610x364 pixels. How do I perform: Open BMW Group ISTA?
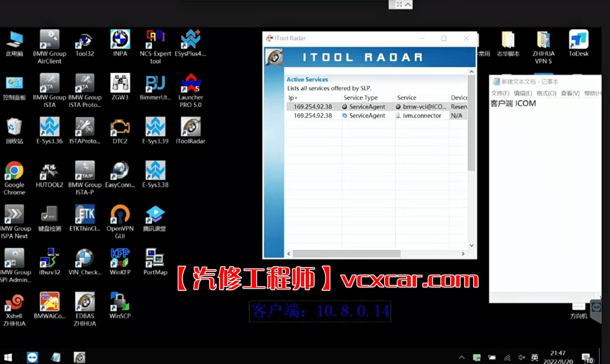[49, 83]
